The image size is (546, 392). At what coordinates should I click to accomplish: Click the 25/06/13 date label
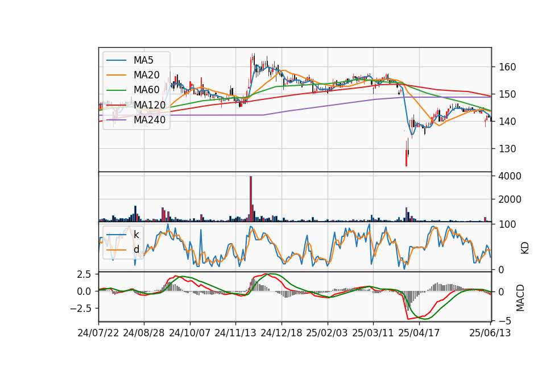(x=490, y=333)
